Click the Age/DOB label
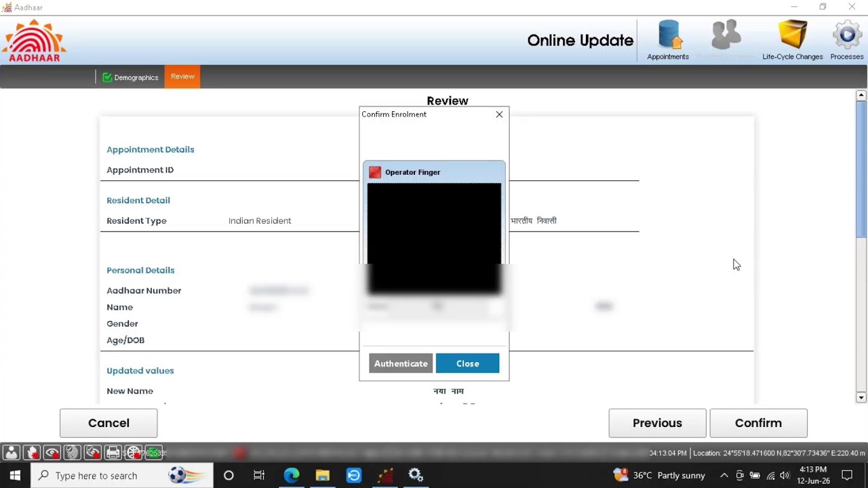 (125, 340)
